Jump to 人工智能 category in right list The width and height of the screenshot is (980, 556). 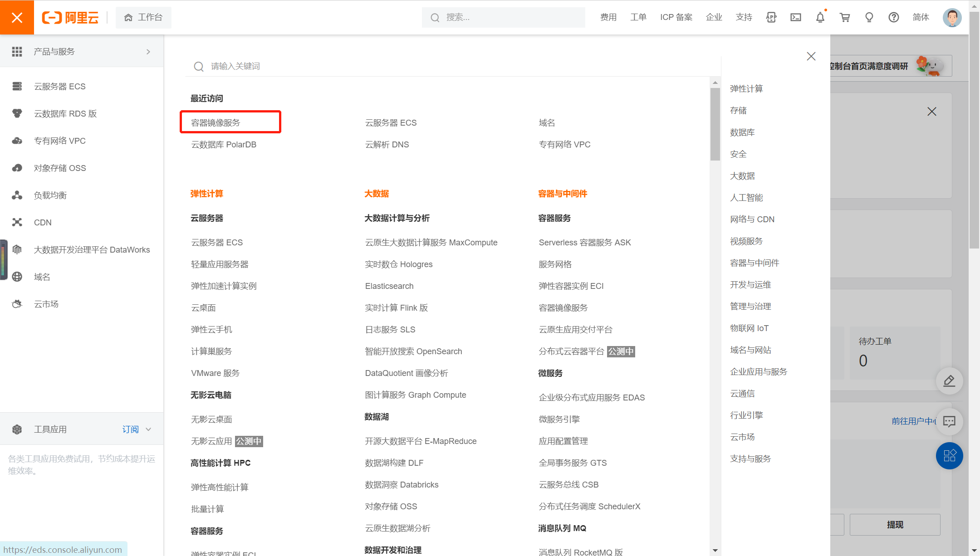click(746, 198)
